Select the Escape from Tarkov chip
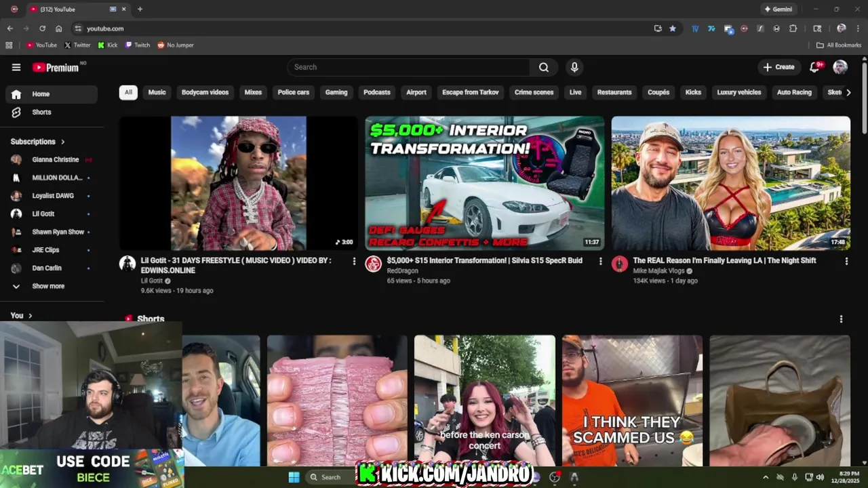Image resolution: width=868 pixels, height=488 pixels. coord(471,92)
